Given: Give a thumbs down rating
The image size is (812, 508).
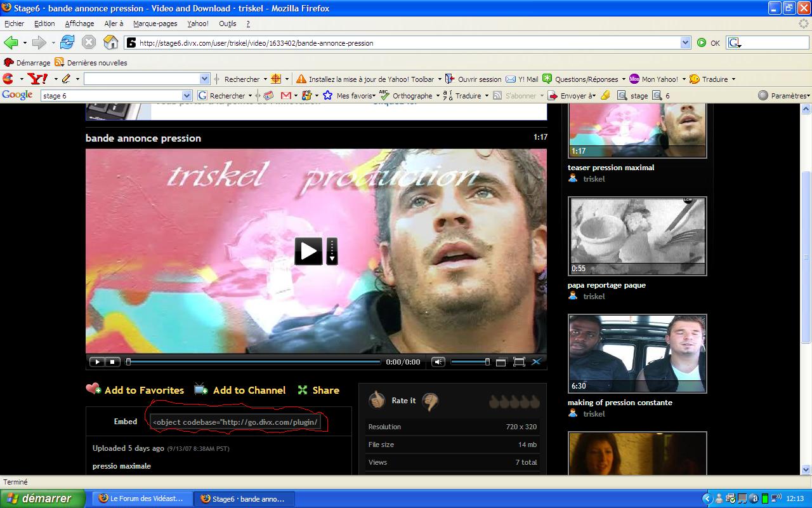Looking at the screenshot, I should point(430,401).
